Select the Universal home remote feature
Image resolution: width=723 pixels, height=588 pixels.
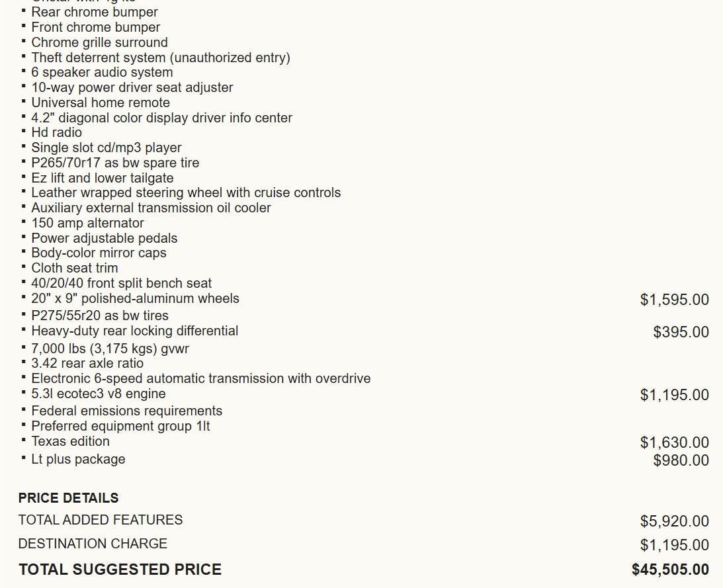tap(101, 103)
